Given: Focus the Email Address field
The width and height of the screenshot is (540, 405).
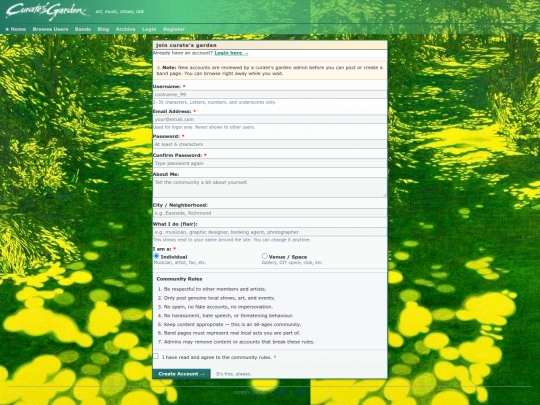Looking at the screenshot, I should coord(270,119).
